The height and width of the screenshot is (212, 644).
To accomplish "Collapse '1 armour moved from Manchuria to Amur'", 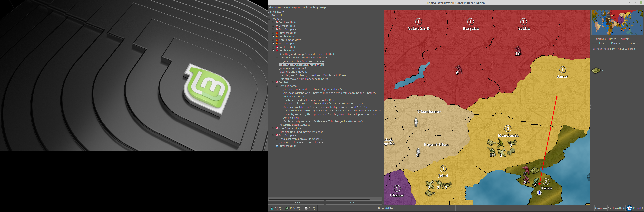I will pos(277,58).
